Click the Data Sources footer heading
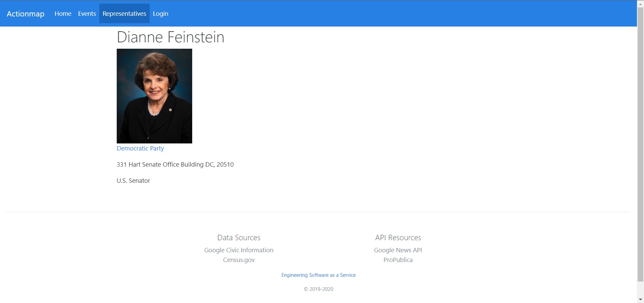 coord(238,238)
